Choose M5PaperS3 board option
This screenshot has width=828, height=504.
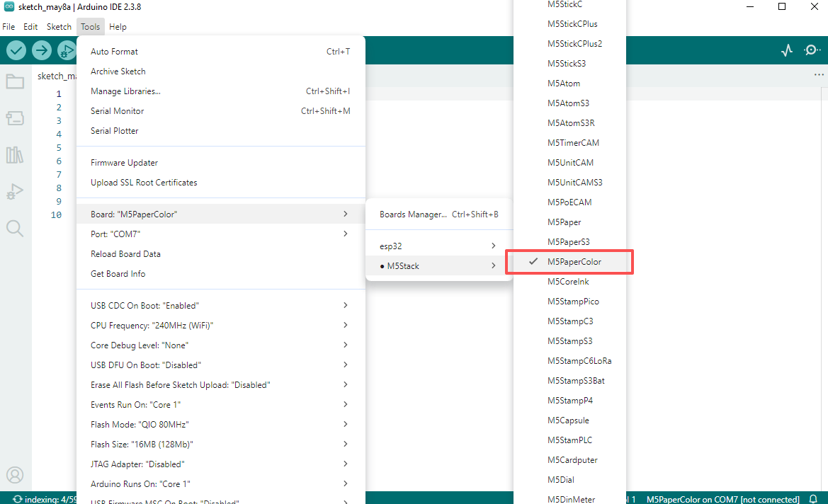[569, 241]
